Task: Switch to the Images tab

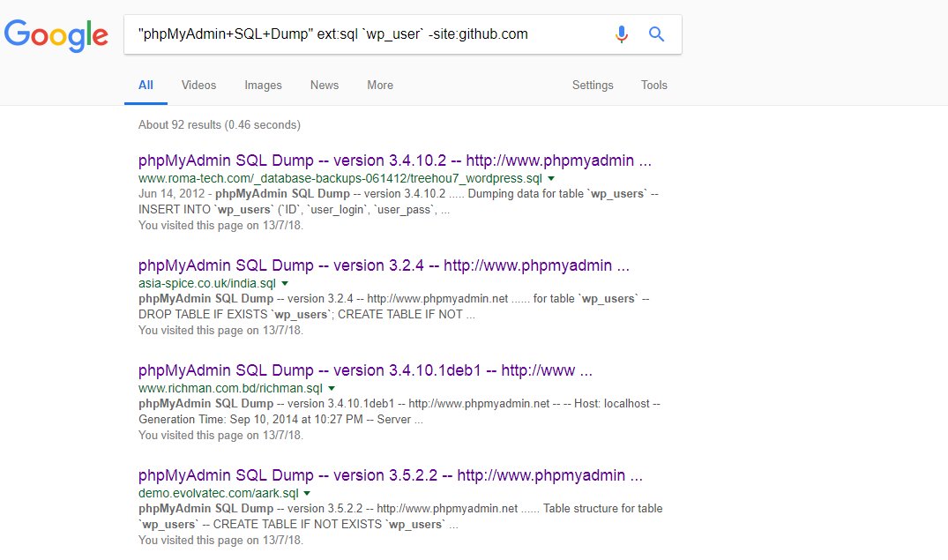Action: tap(263, 86)
